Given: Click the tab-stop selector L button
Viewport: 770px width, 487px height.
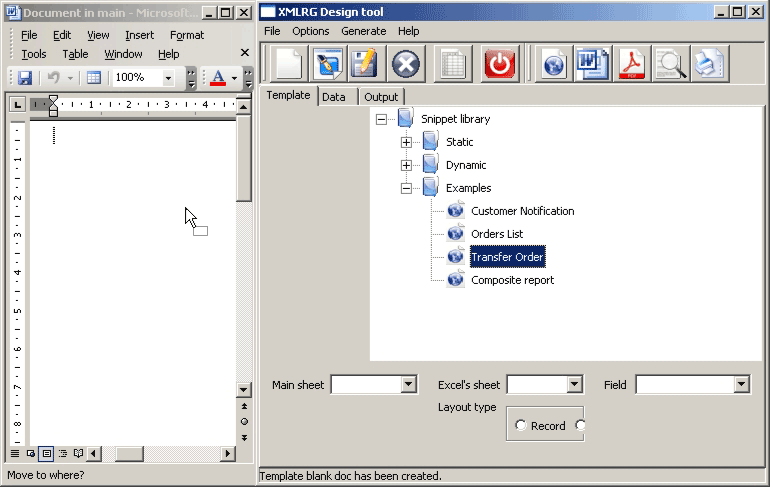Looking at the screenshot, I should [x=18, y=105].
